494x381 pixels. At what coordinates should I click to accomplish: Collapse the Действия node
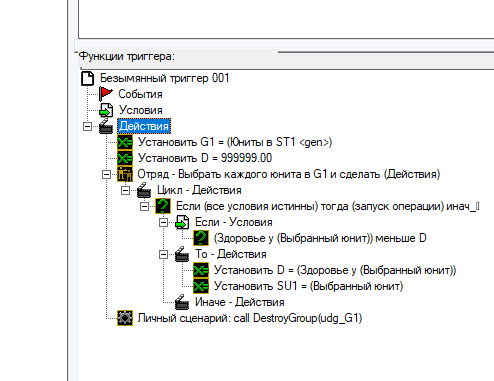[87, 126]
